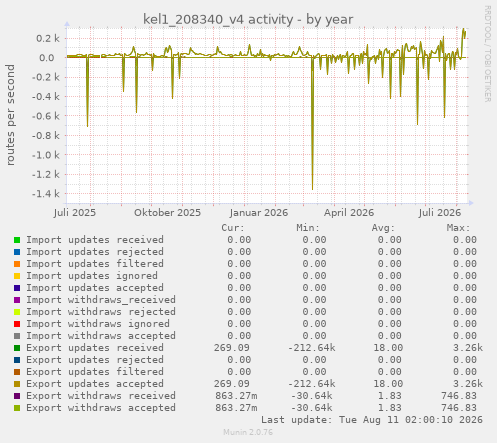Click the Import withdraws rejected lime swatch
Viewport: 497px width, 443px height.
[x=17, y=312]
